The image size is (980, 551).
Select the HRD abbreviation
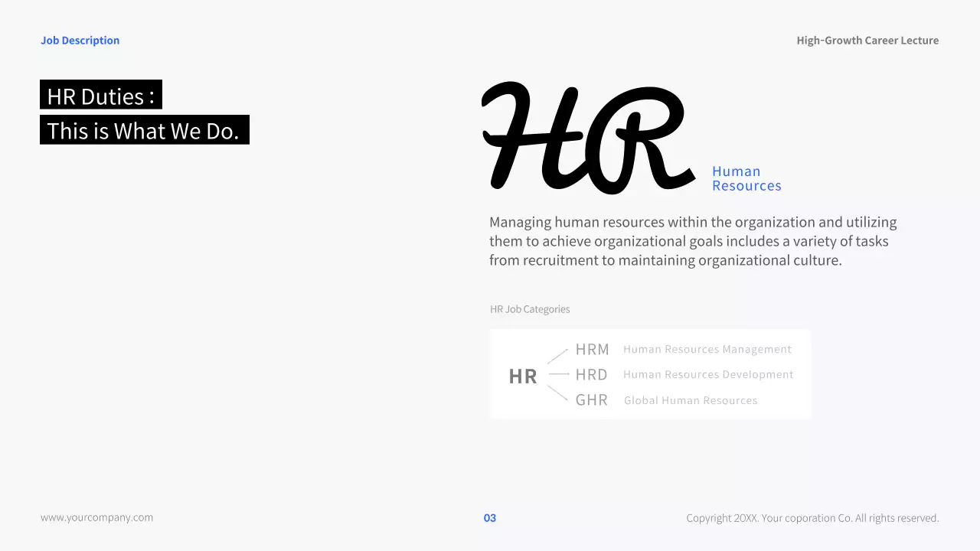[591, 375]
